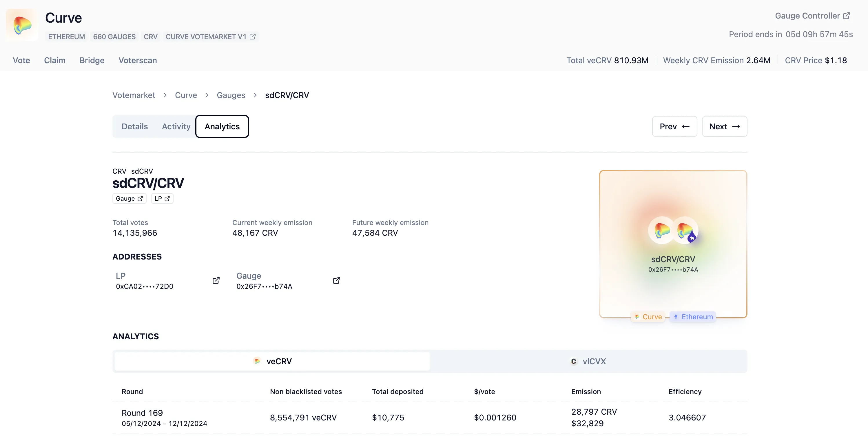The image size is (868, 439).
Task: Click the $0.001260 per vote cell
Action: click(495, 418)
